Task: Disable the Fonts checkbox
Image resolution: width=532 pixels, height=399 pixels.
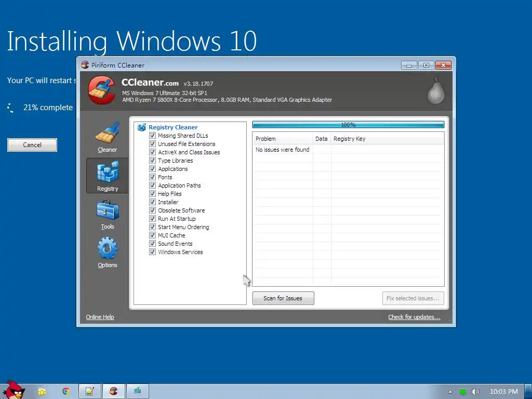Action: (x=152, y=177)
